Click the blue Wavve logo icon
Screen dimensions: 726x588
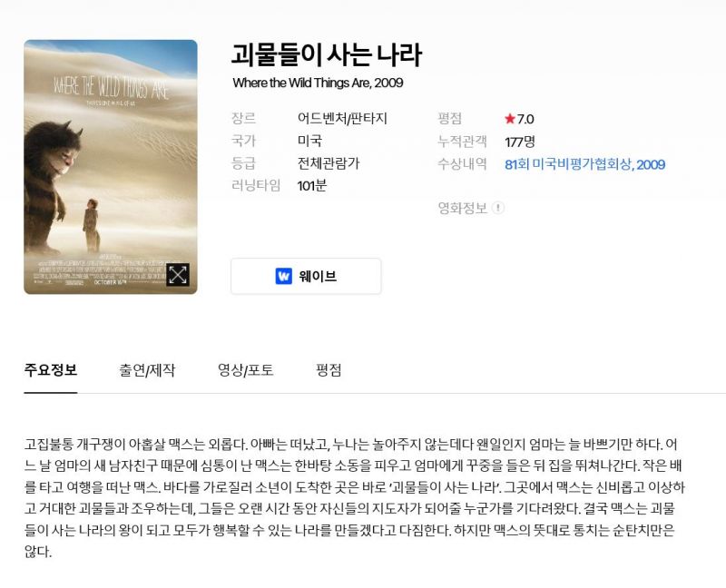tap(284, 277)
